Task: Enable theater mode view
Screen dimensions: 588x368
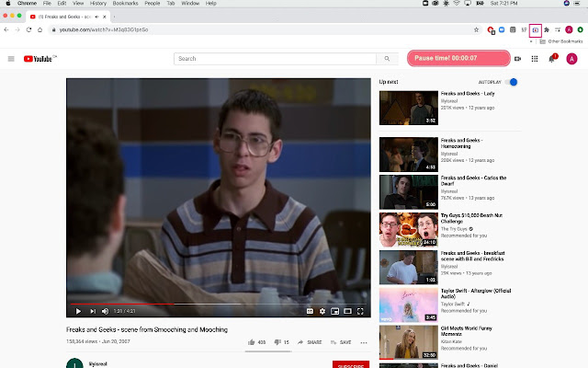Action: click(x=347, y=311)
